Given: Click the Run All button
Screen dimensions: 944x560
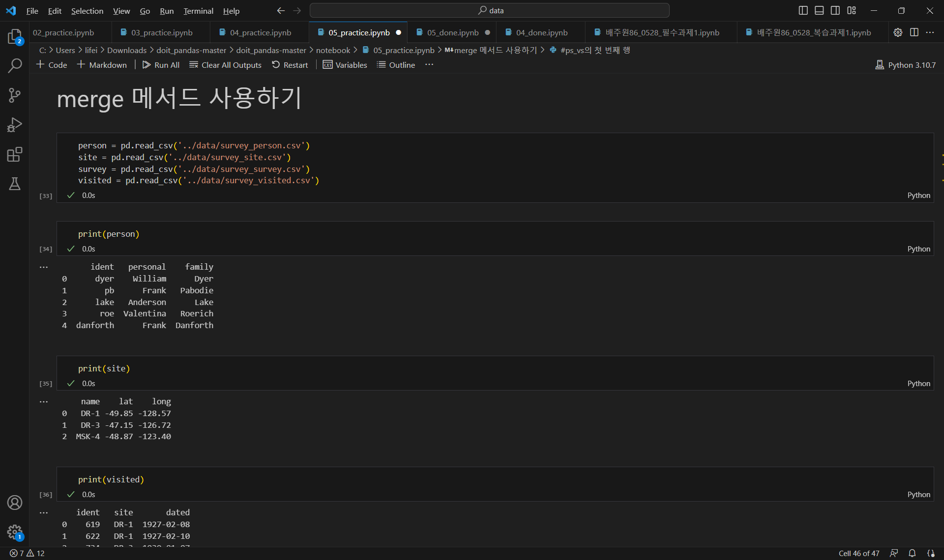Looking at the screenshot, I should 161,65.
